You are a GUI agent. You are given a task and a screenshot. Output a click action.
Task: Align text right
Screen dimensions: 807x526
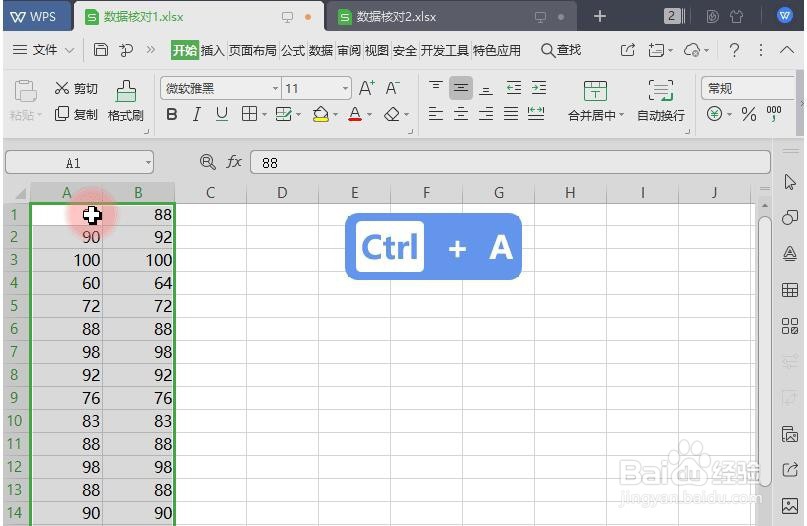pyautogui.click(x=485, y=114)
